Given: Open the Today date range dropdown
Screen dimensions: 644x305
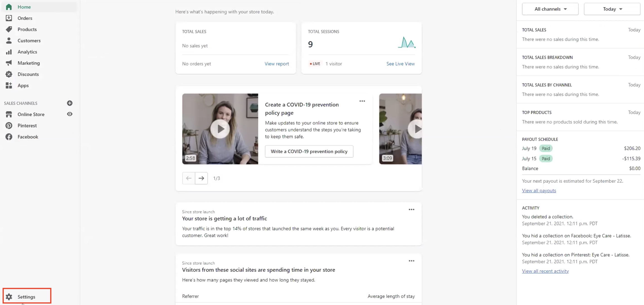Looking at the screenshot, I should point(612,9).
